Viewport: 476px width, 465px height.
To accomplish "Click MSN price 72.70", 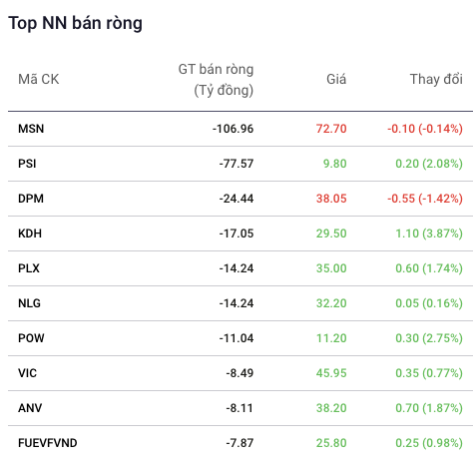I will click(331, 129).
